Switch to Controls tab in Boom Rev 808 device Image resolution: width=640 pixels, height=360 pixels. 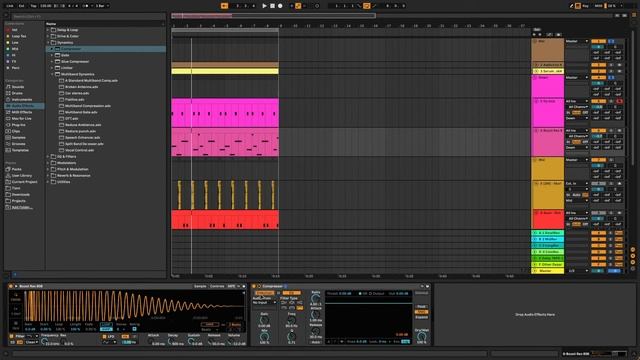217,286
